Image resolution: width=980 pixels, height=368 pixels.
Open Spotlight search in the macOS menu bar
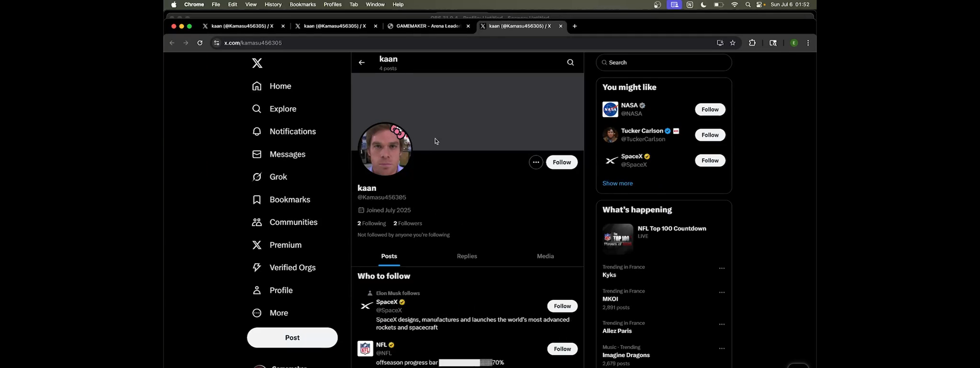point(748,4)
